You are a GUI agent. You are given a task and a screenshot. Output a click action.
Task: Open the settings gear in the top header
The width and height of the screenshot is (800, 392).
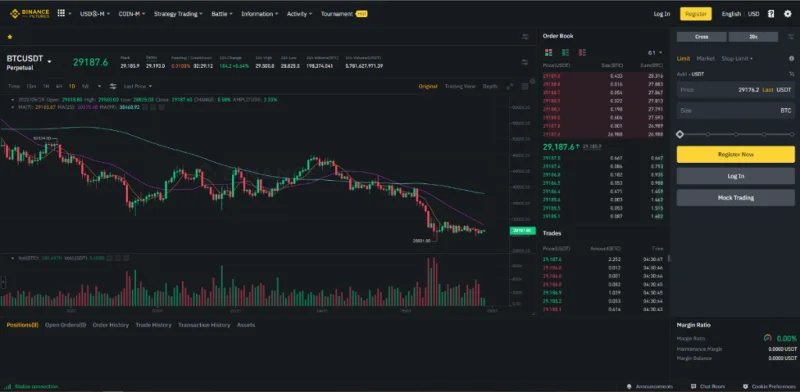[x=787, y=14]
